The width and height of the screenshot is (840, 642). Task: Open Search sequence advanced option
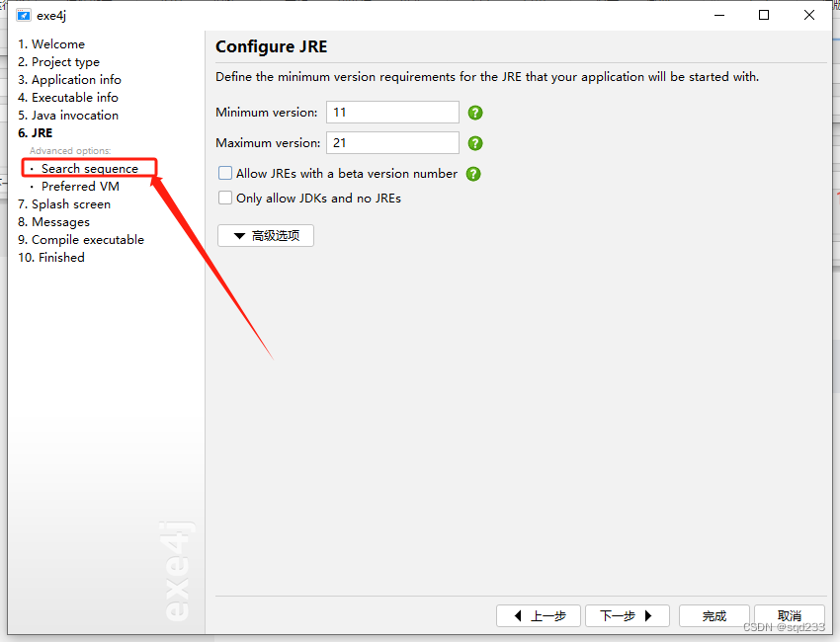pos(90,169)
